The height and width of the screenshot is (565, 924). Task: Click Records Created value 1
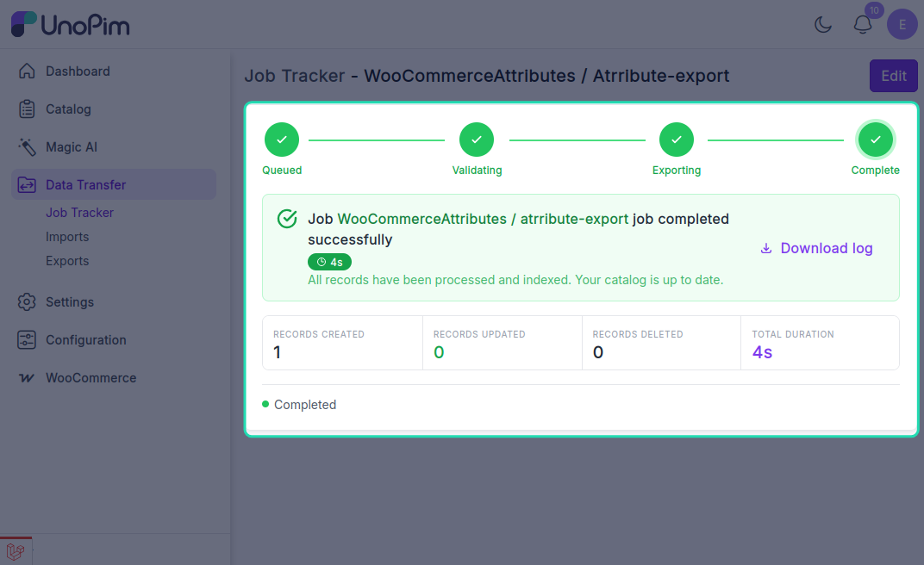[x=277, y=352]
